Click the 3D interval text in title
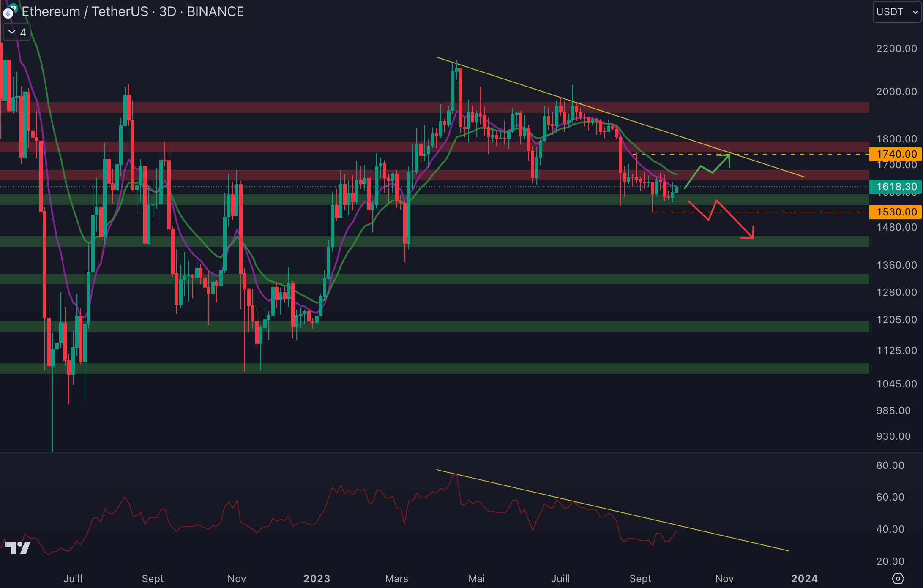This screenshot has height=588, width=923. (167, 12)
